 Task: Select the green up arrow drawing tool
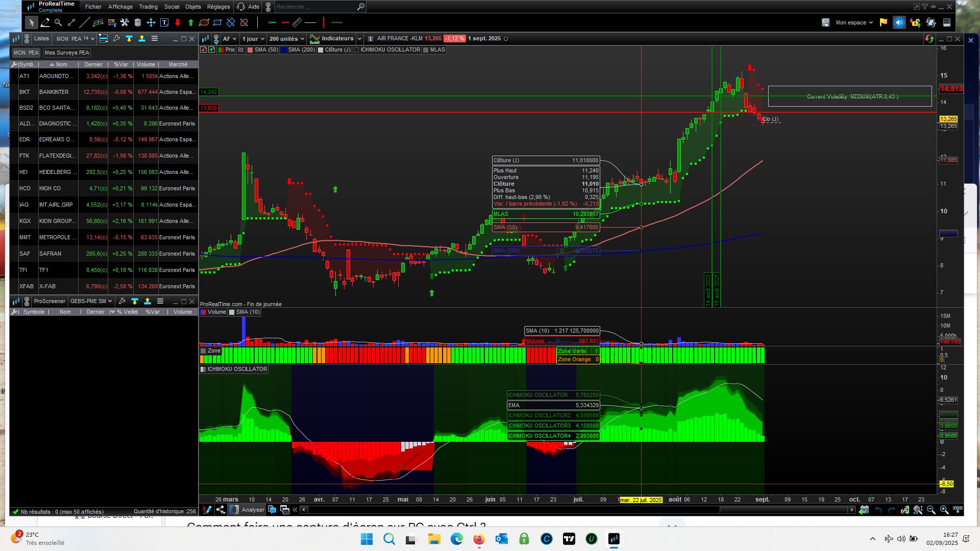click(191, 22)
